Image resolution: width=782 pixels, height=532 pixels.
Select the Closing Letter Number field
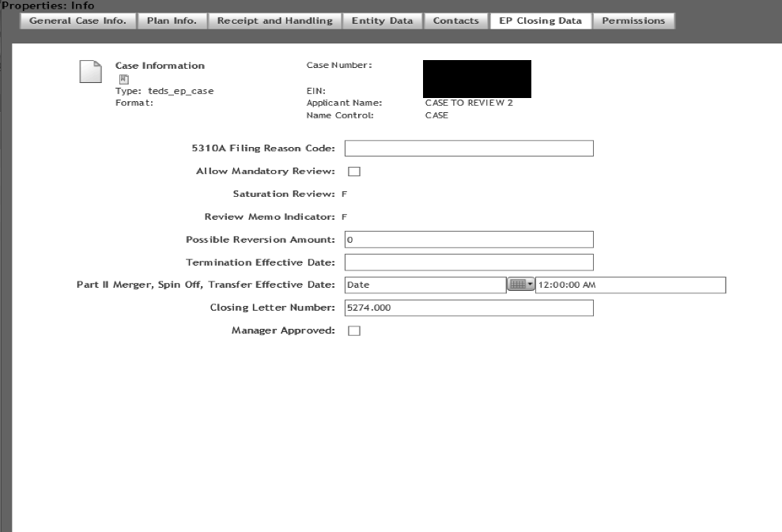pyautogui.click(x=468, y=308)
